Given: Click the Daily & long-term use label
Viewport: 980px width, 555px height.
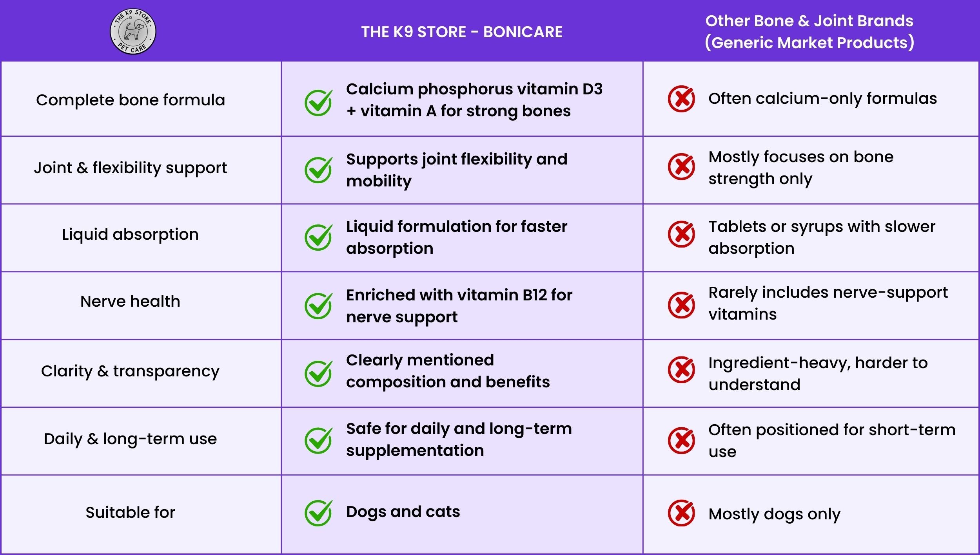Looking at the screenshot, I should tap(130, 439).
